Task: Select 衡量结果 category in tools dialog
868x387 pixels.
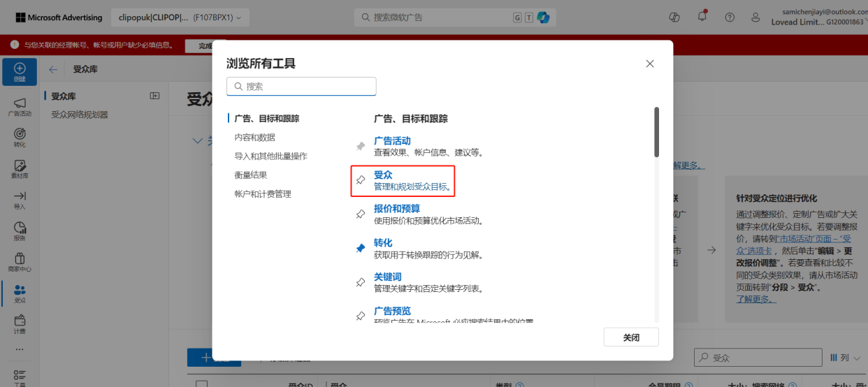Action: (x=251, y=175)
